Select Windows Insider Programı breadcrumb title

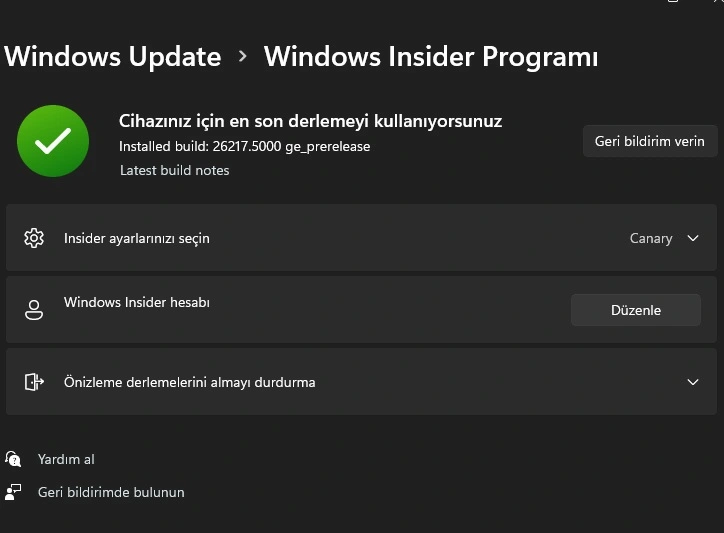pos(431,56)
